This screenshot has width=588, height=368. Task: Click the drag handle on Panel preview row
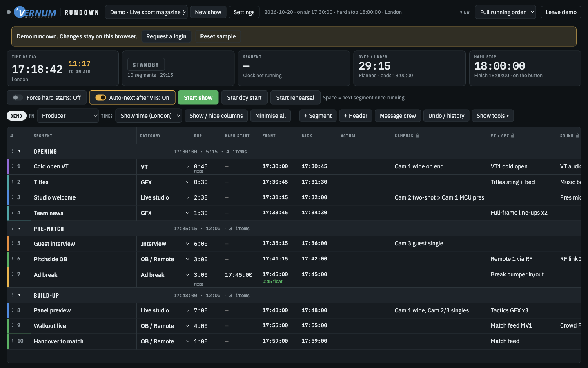tap(11, 310)
